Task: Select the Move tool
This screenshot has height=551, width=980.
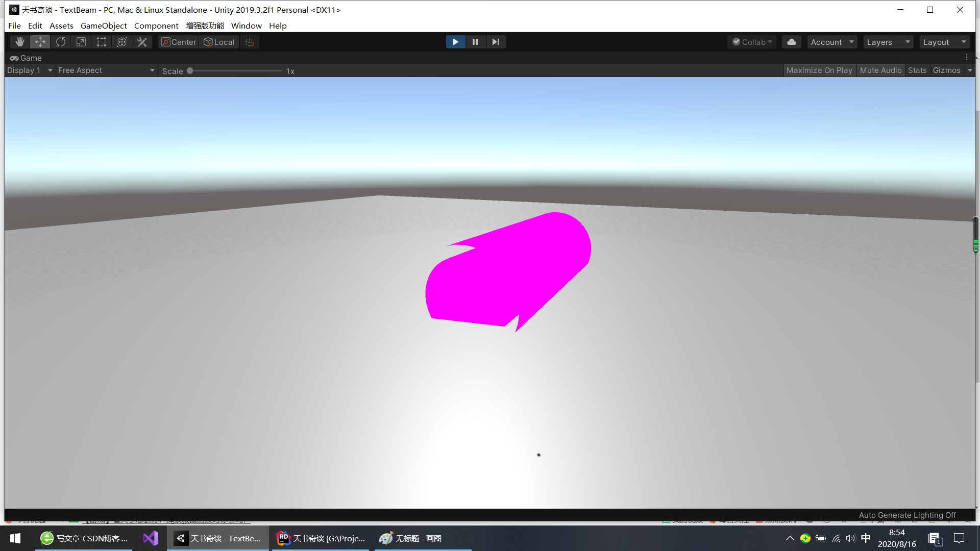Action: pyautogui.click(x=40, y=42)
